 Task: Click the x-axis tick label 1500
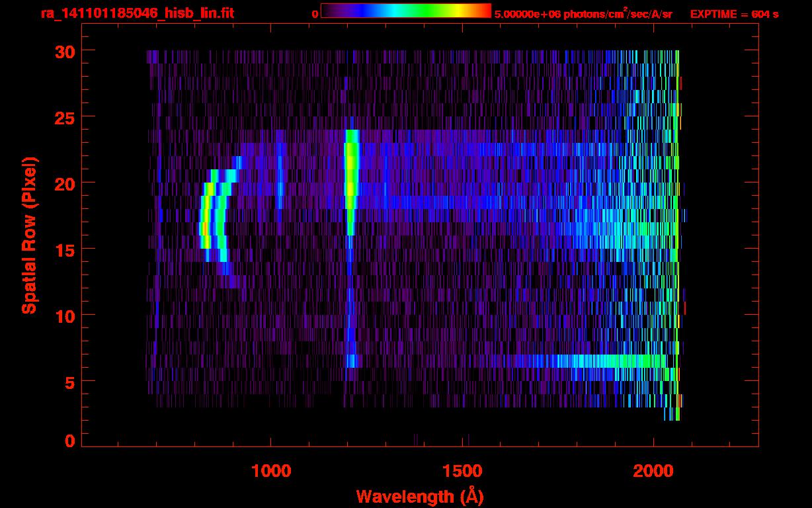(x=462, y=470)
